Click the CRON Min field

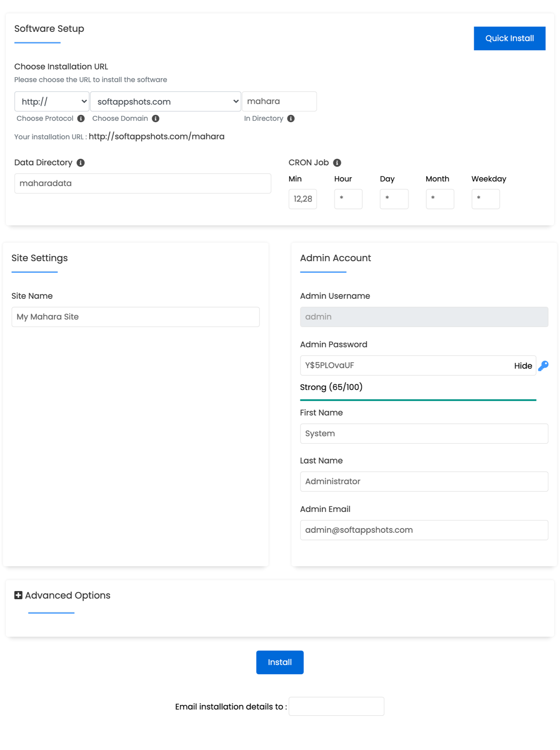[302, 199]
